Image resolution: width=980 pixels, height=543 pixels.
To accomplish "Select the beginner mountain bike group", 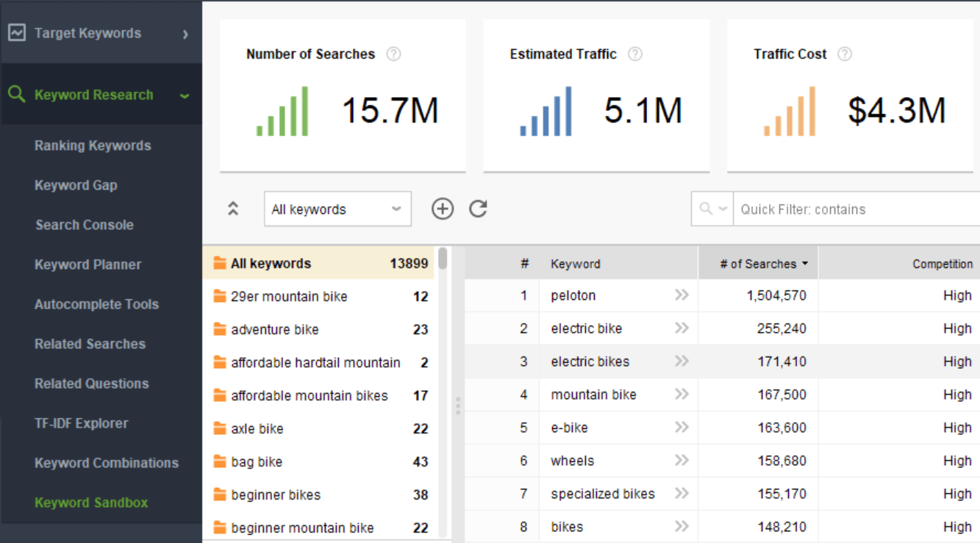I will click(x=318, y=528).
